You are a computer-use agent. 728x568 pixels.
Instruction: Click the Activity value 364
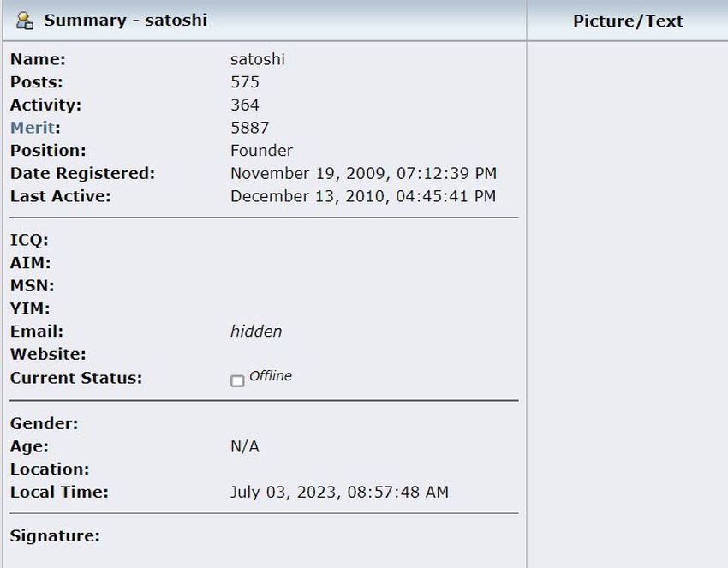point(245,105)
